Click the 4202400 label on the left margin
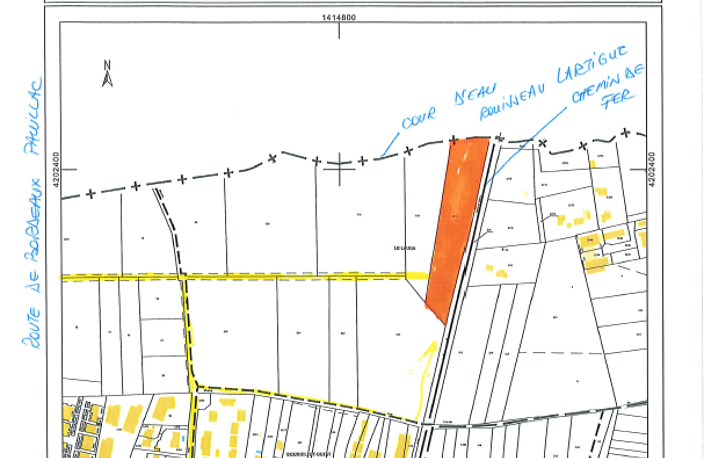 point(56,170)
